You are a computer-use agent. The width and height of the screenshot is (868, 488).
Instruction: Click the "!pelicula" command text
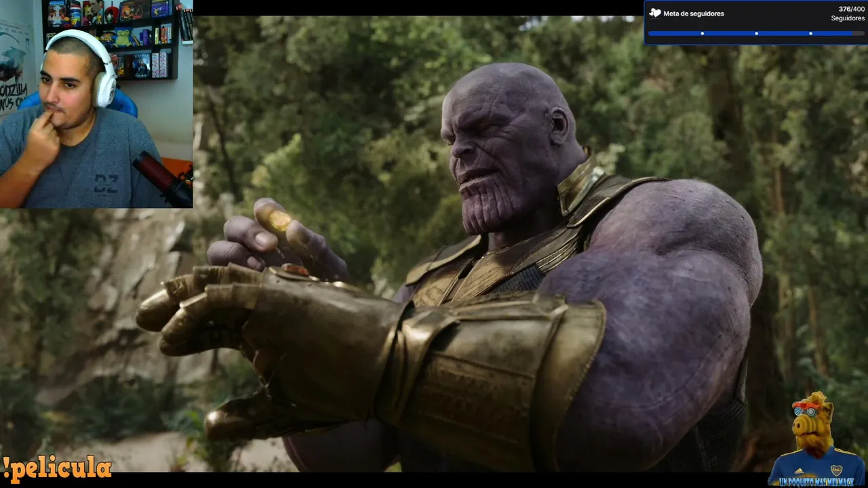pyautogui.click(x=56, y=469)
